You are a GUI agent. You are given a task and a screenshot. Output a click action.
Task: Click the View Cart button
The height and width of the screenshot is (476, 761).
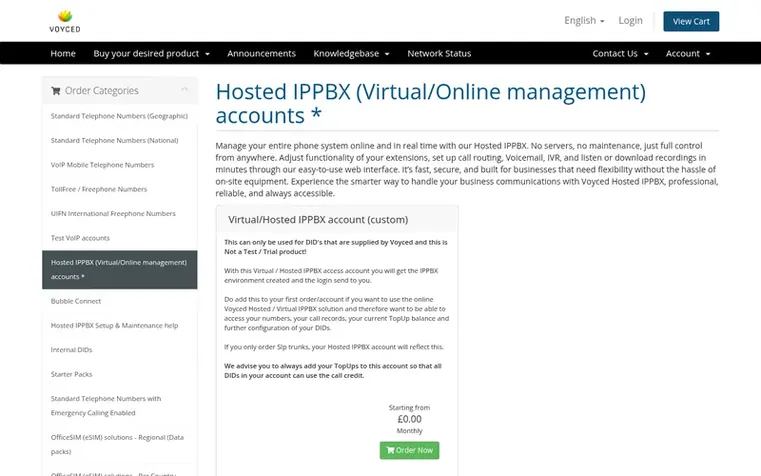tap(691, 21)
